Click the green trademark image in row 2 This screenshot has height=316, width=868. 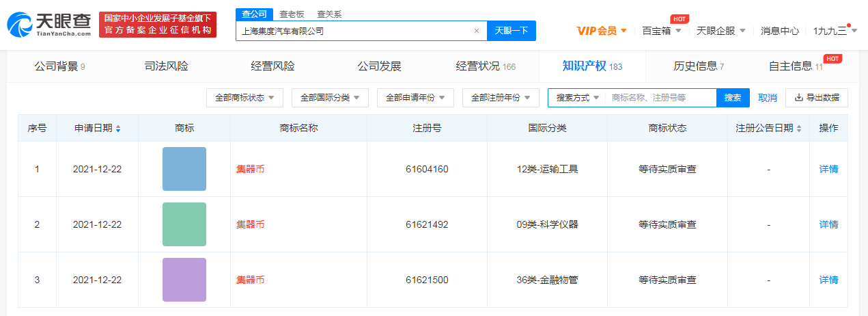click(x=184, y=224)
